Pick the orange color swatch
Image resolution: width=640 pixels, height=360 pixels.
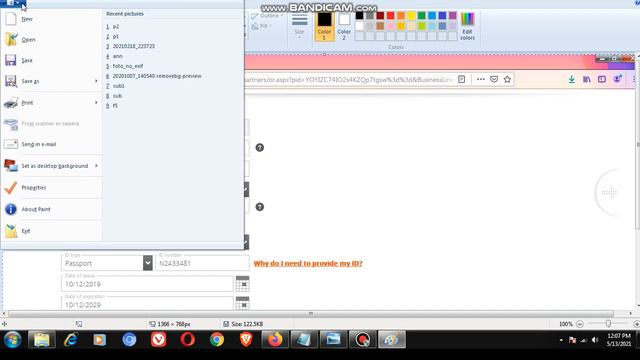(x=401, y=16)
